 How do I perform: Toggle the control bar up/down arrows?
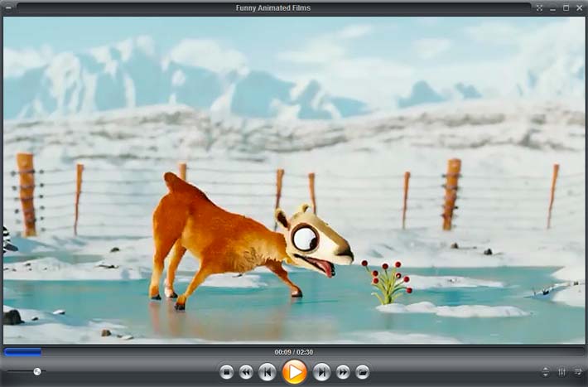coord(545,371)
